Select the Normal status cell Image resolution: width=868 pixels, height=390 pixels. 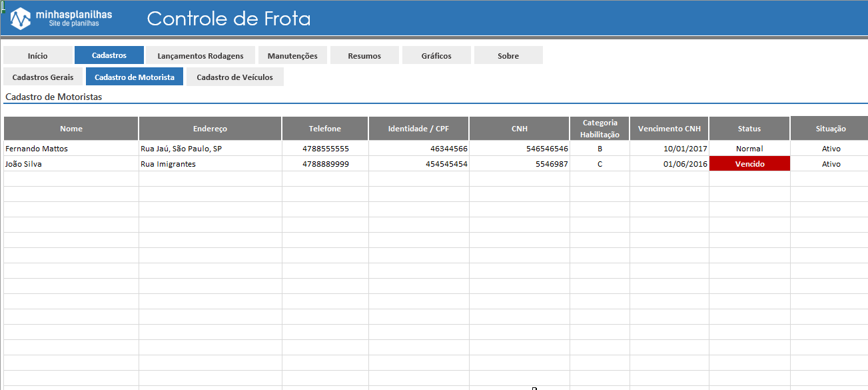click(x=749, y=148)
